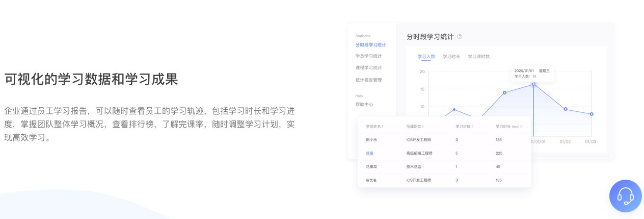Image resolution: width=644 pixels, height=219 pixels.
Task: Open 学员学习统计 in the sidebar
Action: pos(368,56)
